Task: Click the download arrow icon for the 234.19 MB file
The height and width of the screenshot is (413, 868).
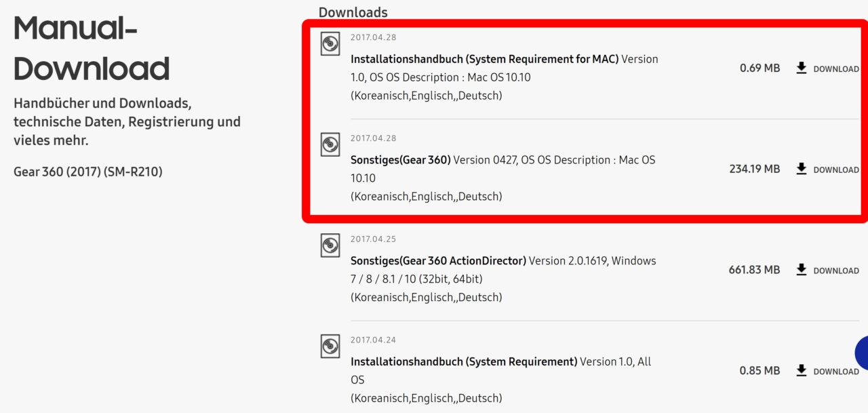Action: 802,169
